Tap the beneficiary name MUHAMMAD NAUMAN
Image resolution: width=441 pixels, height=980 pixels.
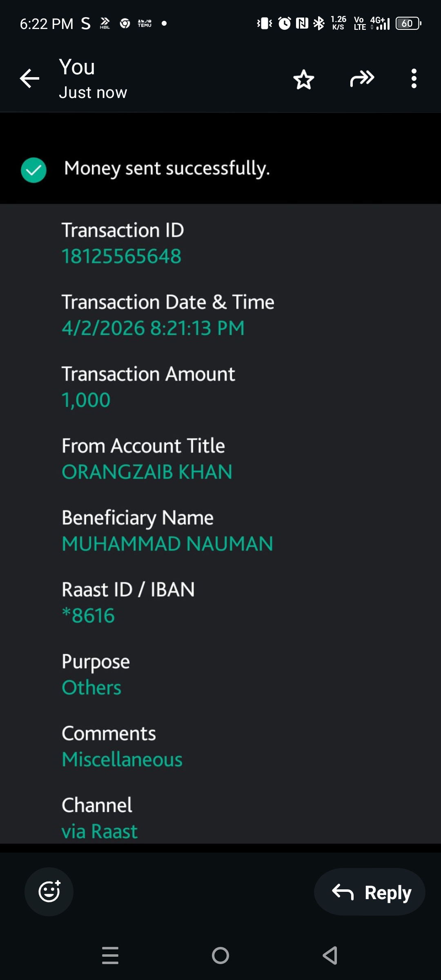point(167,544)
